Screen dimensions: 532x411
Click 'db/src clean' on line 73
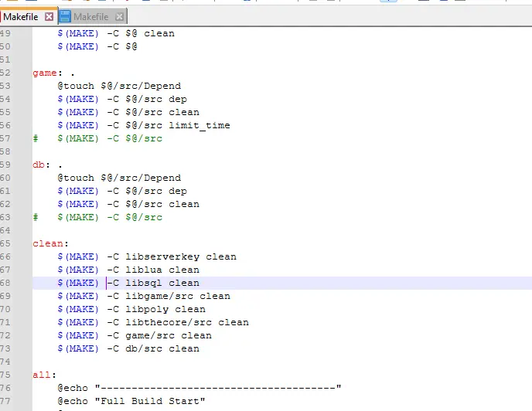(x=162, y=349)
